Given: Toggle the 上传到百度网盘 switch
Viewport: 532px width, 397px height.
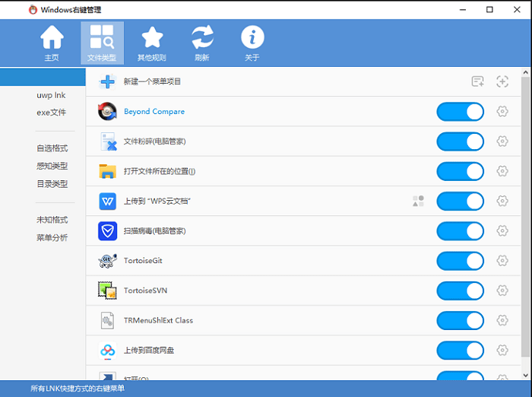Looking at the screenshot, I should [x=460, y=351].
